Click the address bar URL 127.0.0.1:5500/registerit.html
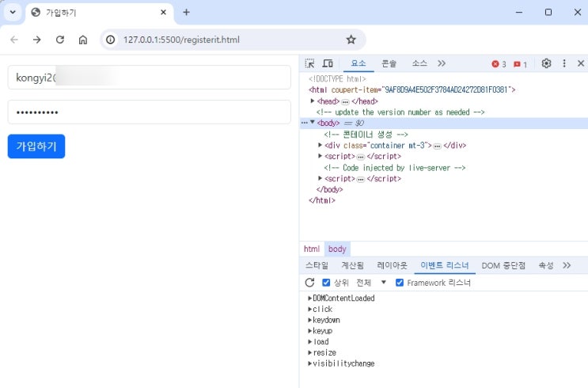 181,40
